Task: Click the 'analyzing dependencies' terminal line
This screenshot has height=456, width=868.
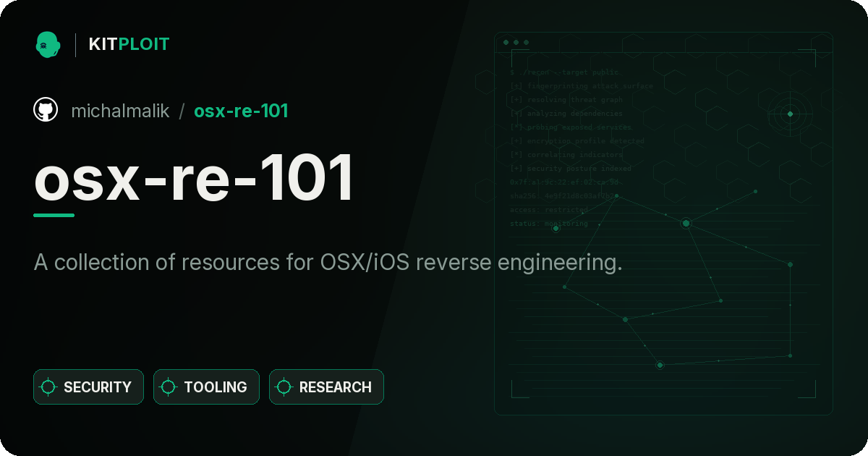Action: pos(566,114)
